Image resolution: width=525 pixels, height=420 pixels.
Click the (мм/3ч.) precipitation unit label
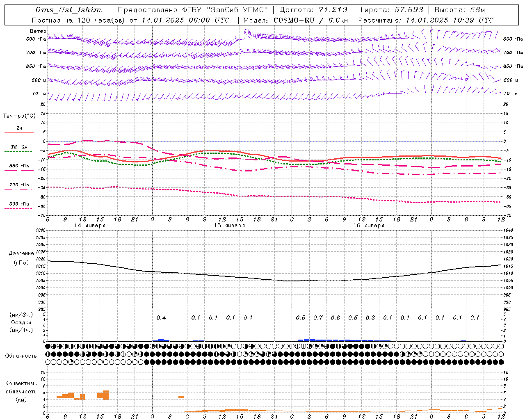point(21,315)
